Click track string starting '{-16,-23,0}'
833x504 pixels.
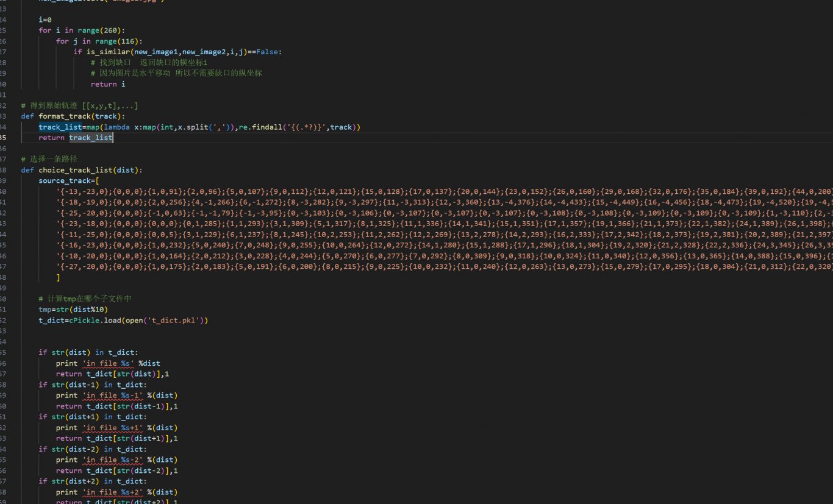click(445, 245)
